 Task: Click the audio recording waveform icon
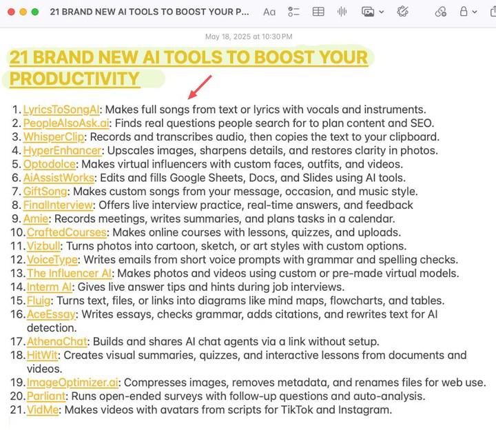click(342, 12)
